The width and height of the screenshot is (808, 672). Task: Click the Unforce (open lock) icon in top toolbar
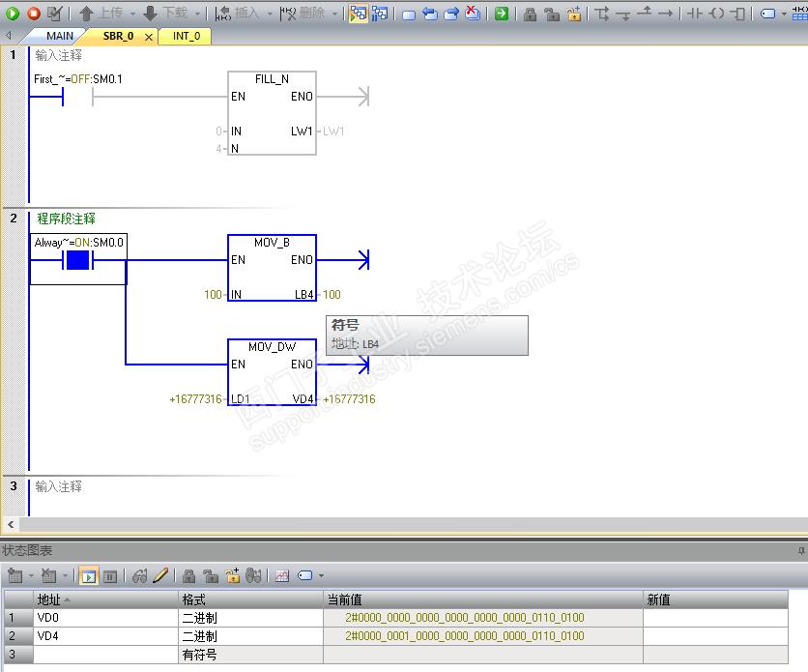tap(551, 14)
